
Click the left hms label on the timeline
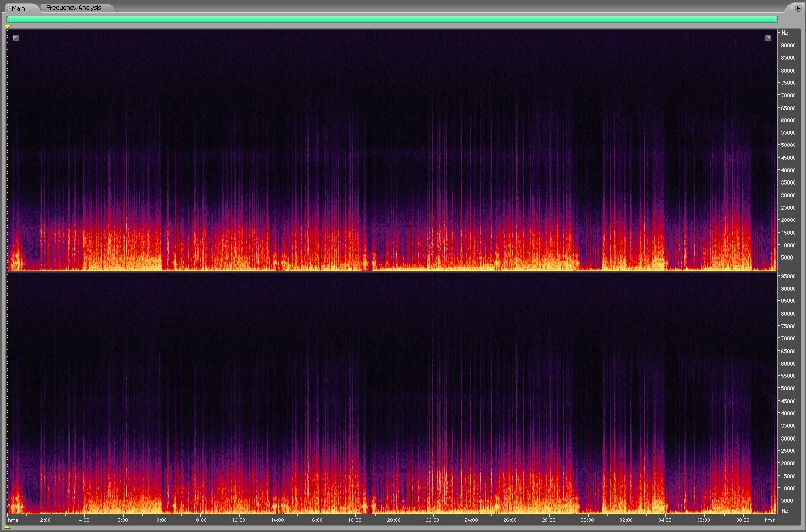[x=13, y=520]
